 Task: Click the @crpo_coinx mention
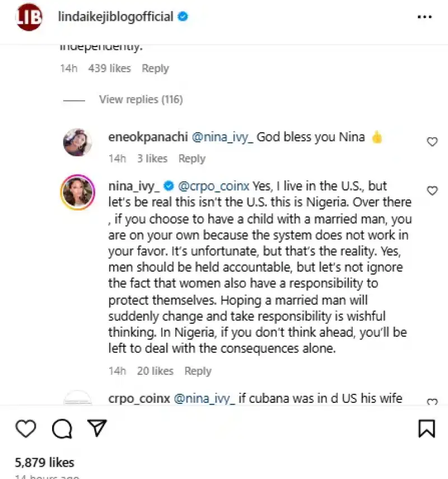pos(214,185)
